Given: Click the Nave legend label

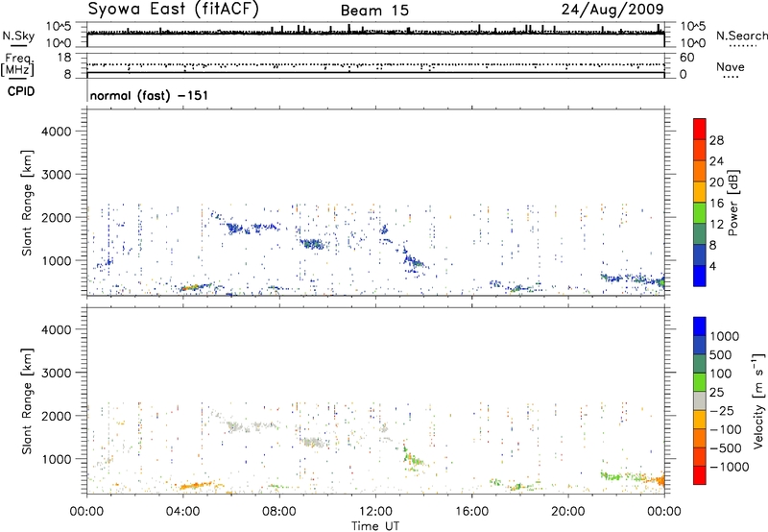Looking at the screenshot, I should tap(731, 66).
